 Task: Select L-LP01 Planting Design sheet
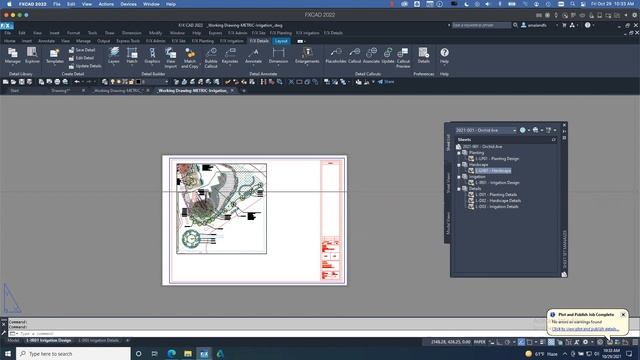(497, 159)
